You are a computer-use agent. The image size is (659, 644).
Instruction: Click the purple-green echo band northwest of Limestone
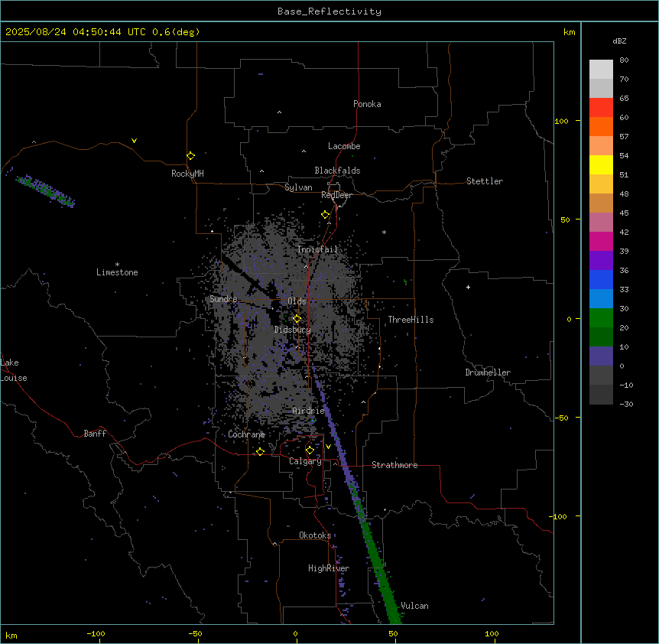(45, 190)
